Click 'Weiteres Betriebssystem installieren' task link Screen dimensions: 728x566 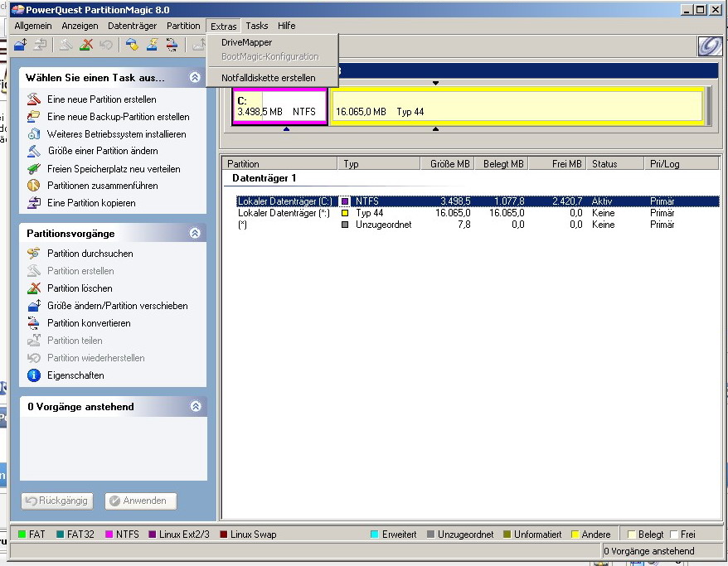117,134
